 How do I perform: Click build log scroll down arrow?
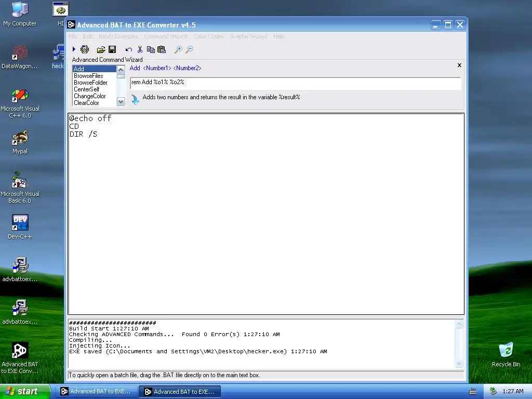[x=459, y=364]
